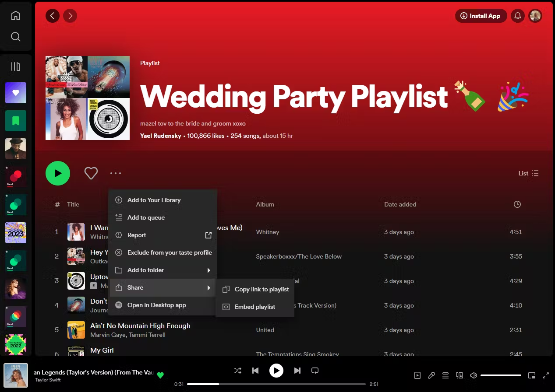Adjust the volume slider
This screenshot has width=555, height=392.
(501, 375)
